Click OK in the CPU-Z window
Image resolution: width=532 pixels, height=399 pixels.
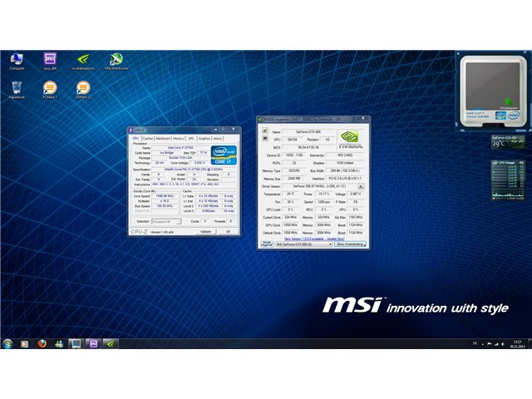coord(228,231)
